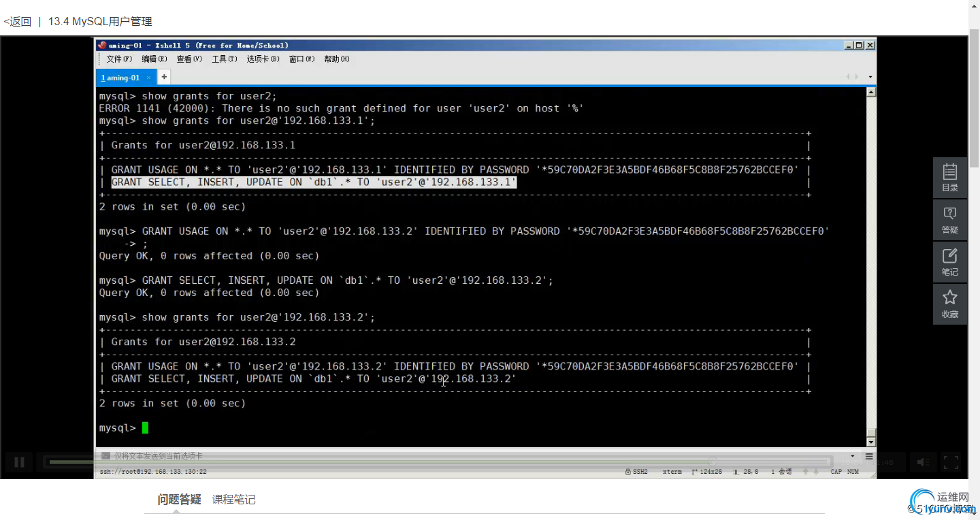Click the terminal scrollbar up arrow
980x520 pixels.
[871, 93]
